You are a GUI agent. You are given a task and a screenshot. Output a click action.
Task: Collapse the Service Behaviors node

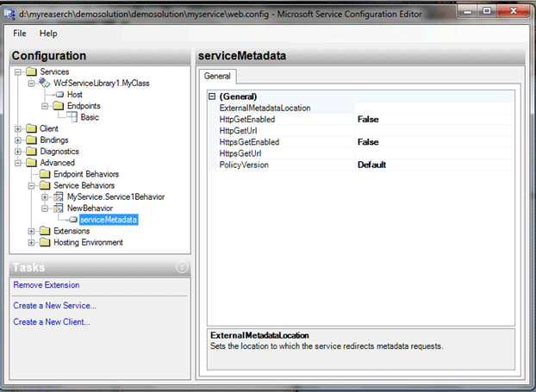point(31,185)
